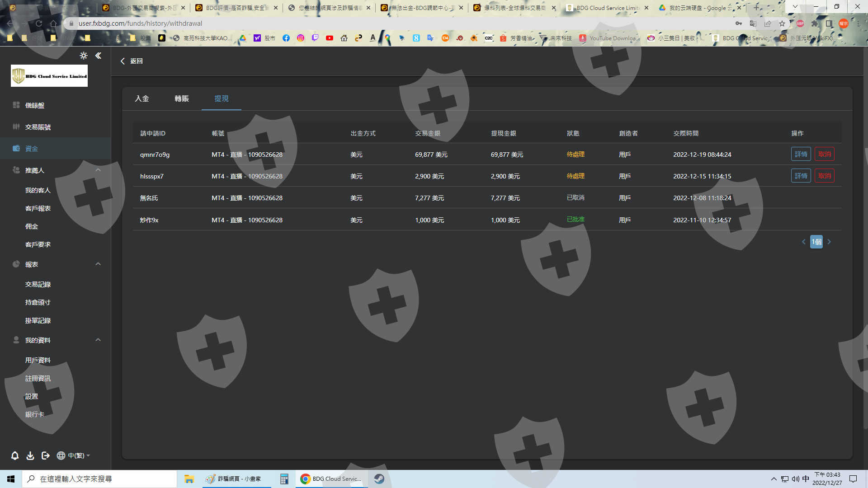Switch to the 入金 tab

click(x=142, y=99)
